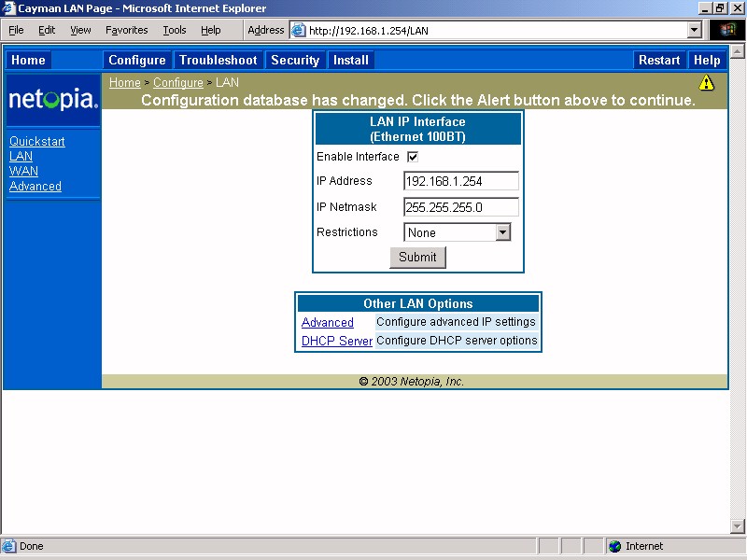Click the Configure breadcrumb link

[x=178, y=82]
